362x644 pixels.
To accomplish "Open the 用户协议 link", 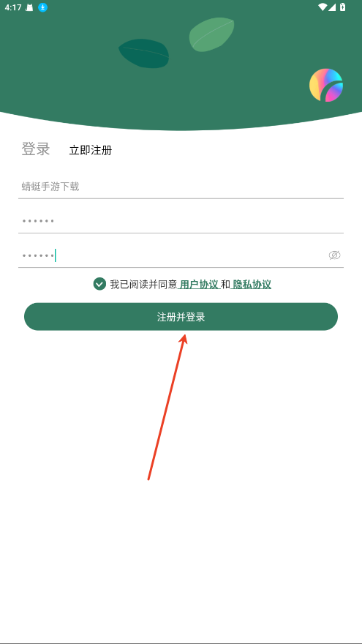I will (x=199, y=284).
